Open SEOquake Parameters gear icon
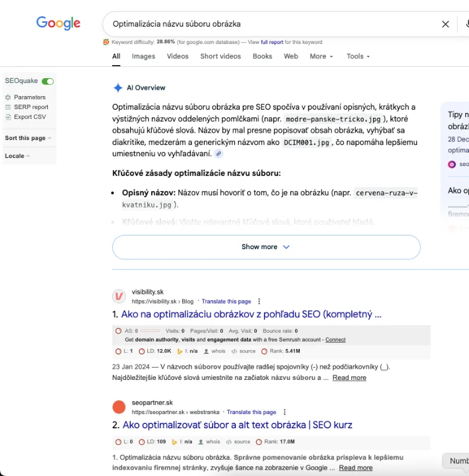This screenshot has width=469, height=476. click(8, 97)
